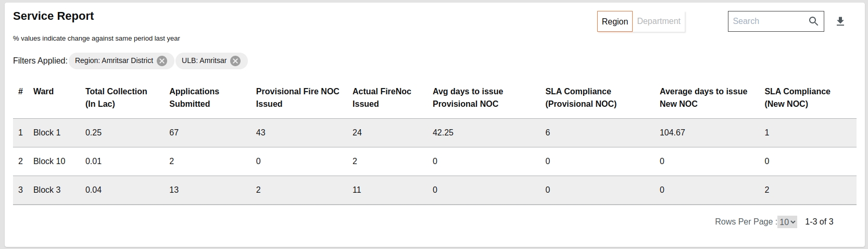
Task: Switch to the Department view
Action: (659, 21)
